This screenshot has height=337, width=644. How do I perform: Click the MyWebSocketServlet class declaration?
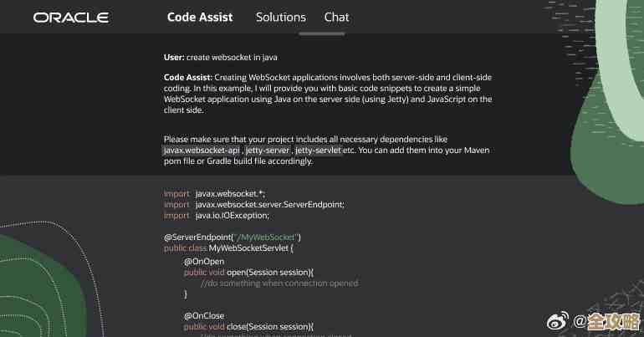click(x=228, y=248)
